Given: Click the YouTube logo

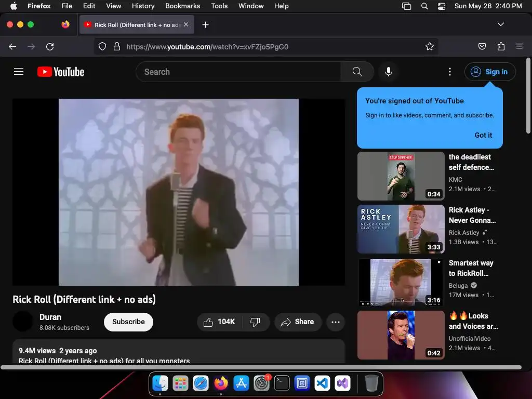Looking at the screenshot, I should pyautogui.click(x=61, y=72).
